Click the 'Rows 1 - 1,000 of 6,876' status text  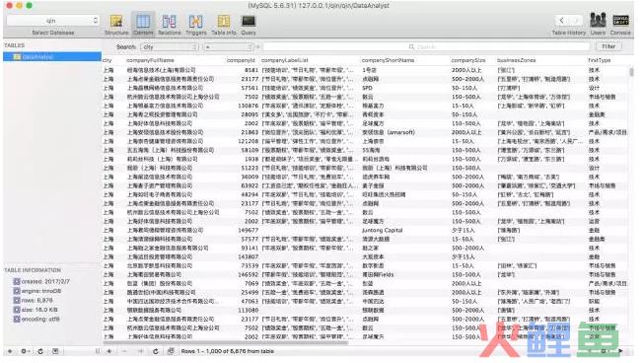228,351
